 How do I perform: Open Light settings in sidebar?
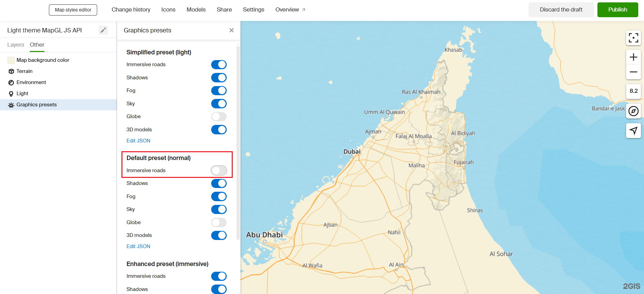(22, 93)
